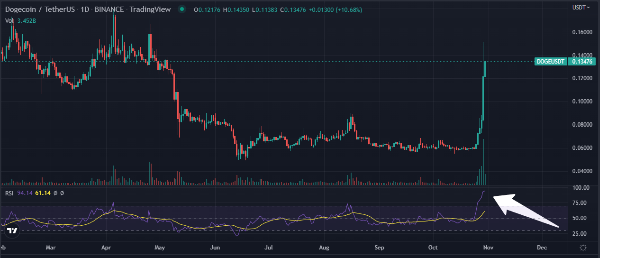Click the purple RSI value 94.14
This screenshot has width=644, height=258.
pos(25,193)
